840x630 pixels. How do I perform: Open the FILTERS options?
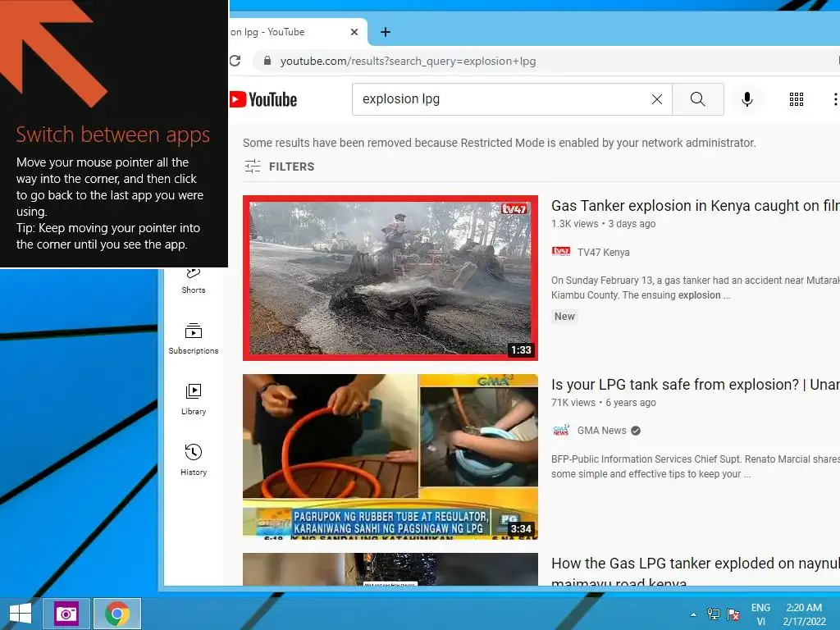click(x=280, y=167)
